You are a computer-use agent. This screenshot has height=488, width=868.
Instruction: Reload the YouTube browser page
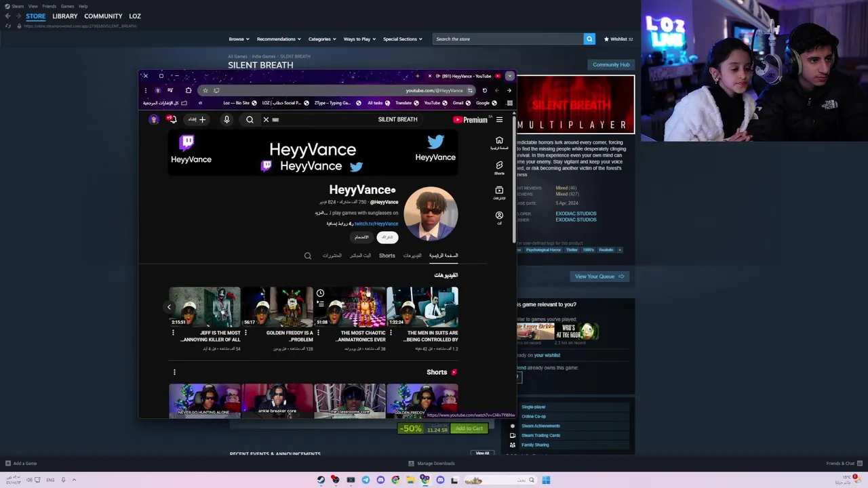tap(484, 90)
